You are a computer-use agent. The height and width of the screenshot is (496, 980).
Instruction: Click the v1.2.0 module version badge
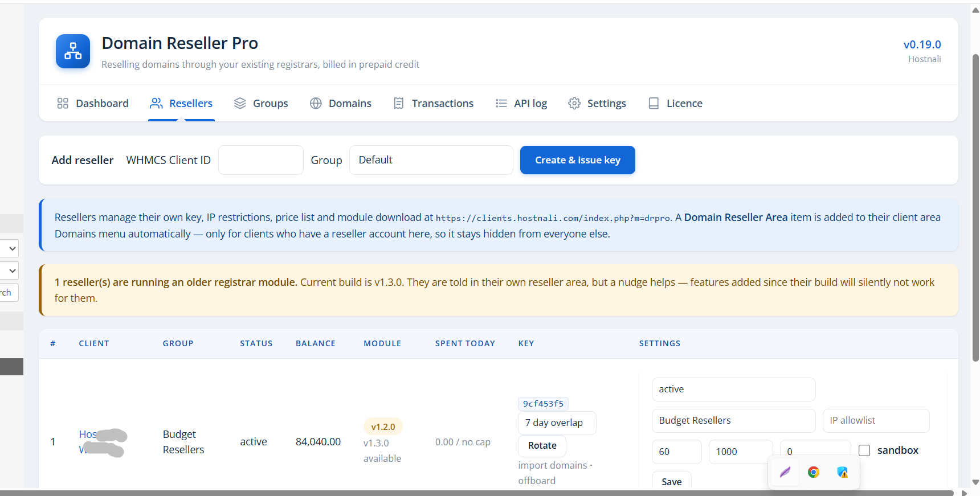pos(383,427)
